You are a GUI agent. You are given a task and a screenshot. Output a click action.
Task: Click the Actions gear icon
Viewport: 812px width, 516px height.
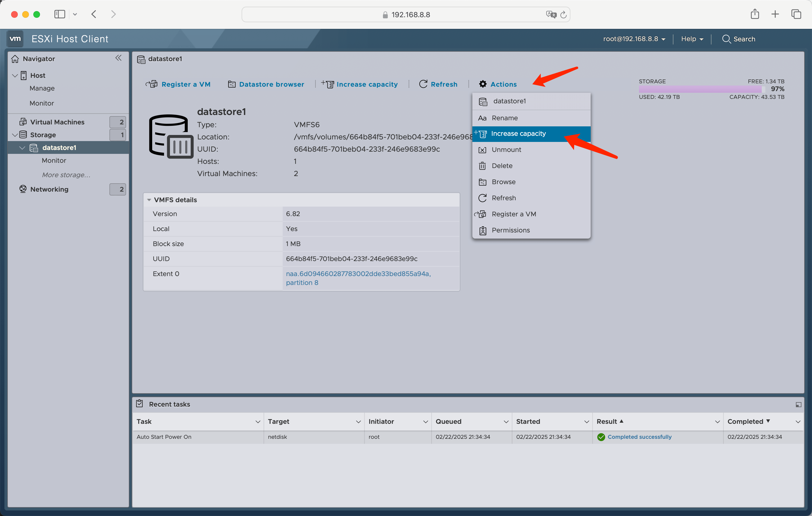tap(483, 84)
